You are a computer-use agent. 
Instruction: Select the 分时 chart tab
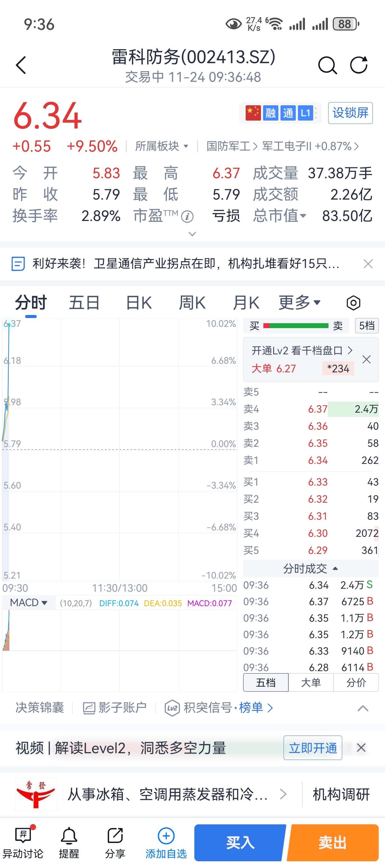pos(31,302)
